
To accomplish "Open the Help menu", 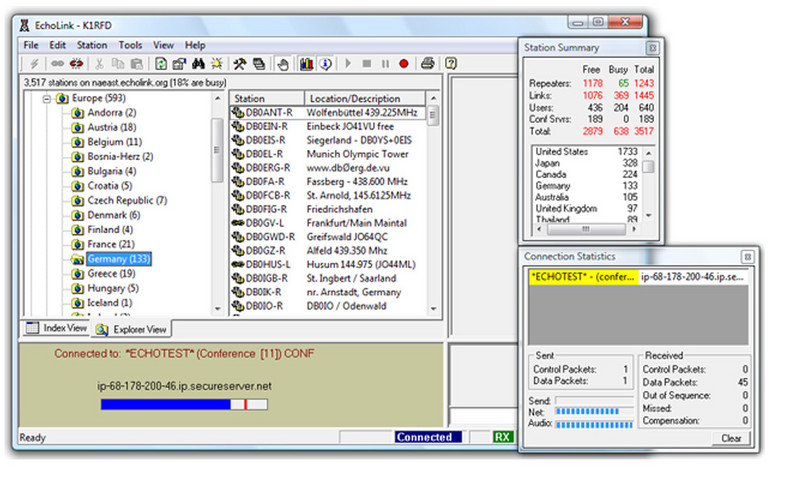I will tap(195, 45).
